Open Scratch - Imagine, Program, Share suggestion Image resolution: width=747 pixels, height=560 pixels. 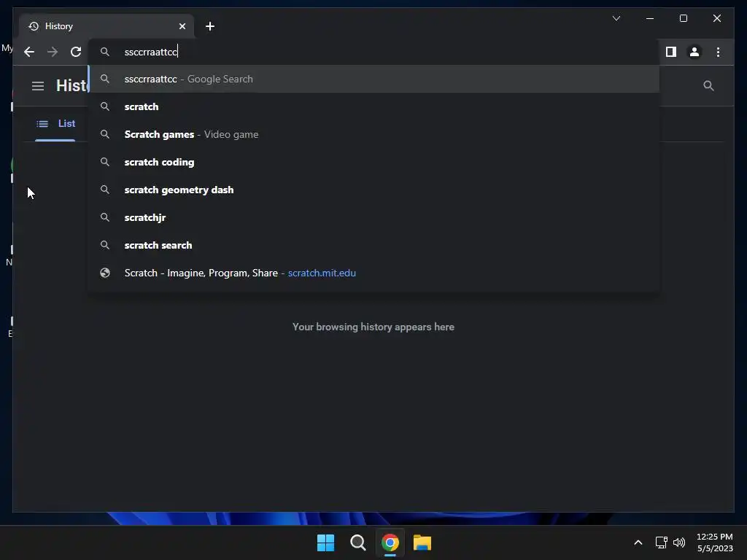tap(374, 273)
